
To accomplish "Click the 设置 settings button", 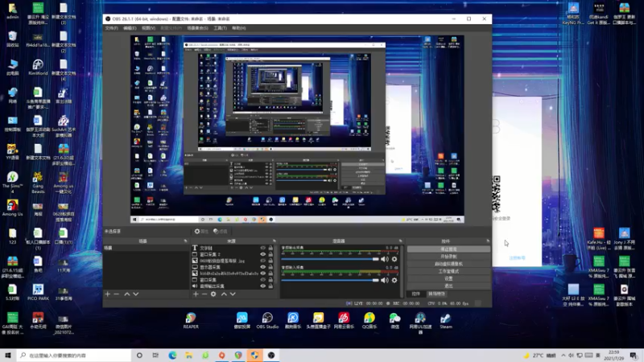I will tap(448, 278).
